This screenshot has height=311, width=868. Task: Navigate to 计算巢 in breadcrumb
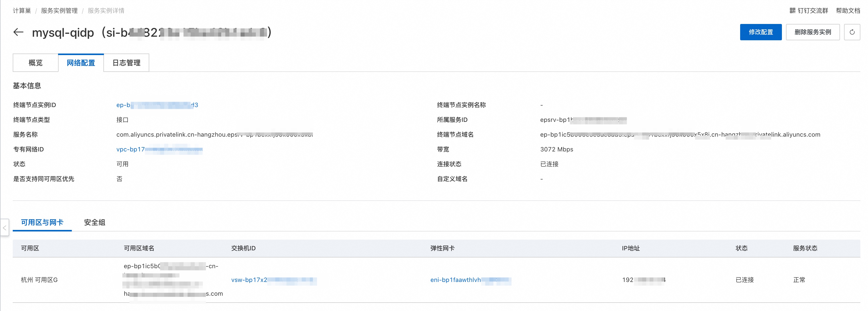point(22,11)
